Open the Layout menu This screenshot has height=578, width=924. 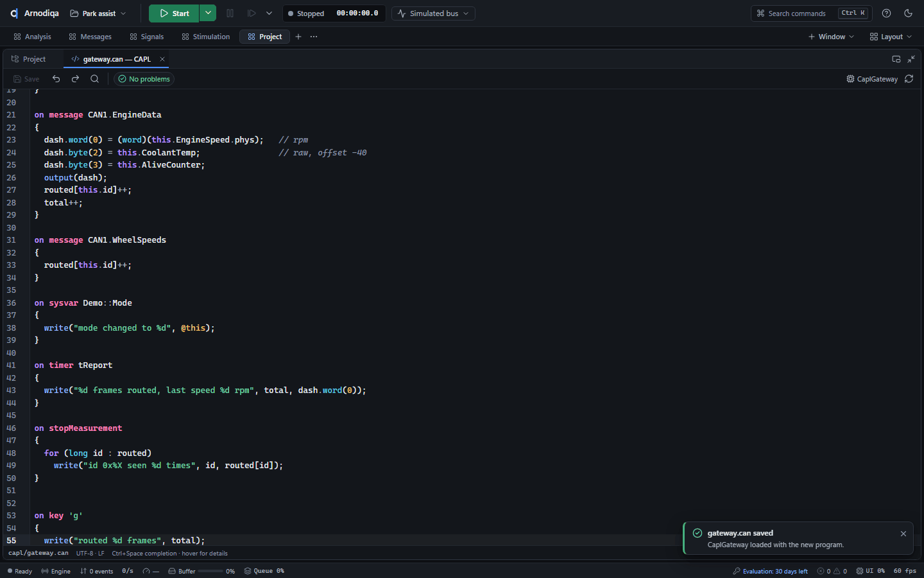891,37
